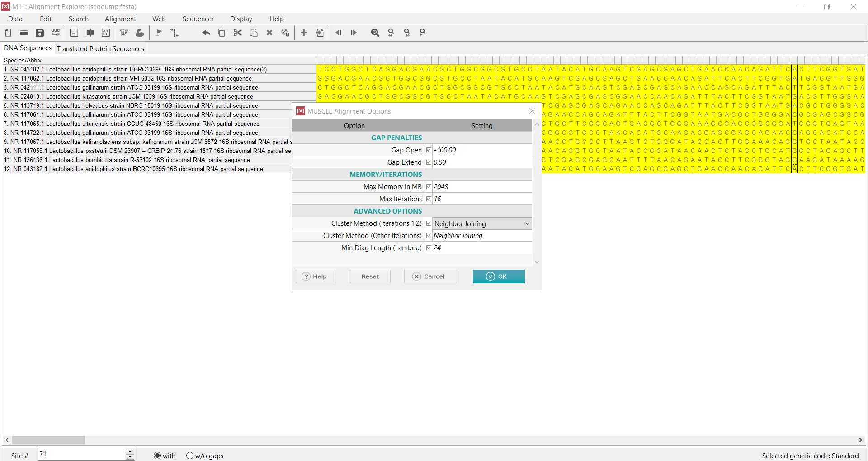This screenshot has width=868, height=461.
Task: Increment the Site # stepper up arrow
Action: pos(130,451)
